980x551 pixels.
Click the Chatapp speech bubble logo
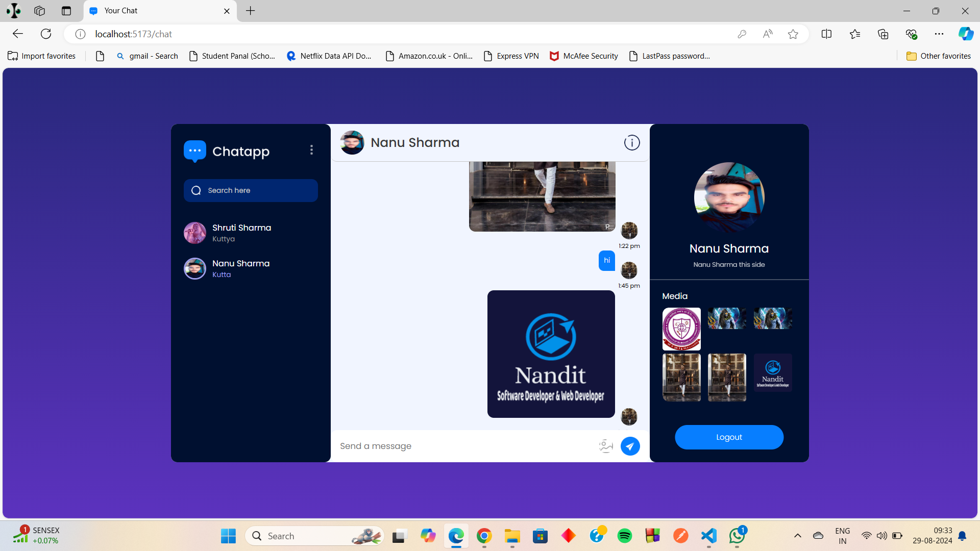pos(194,151)
